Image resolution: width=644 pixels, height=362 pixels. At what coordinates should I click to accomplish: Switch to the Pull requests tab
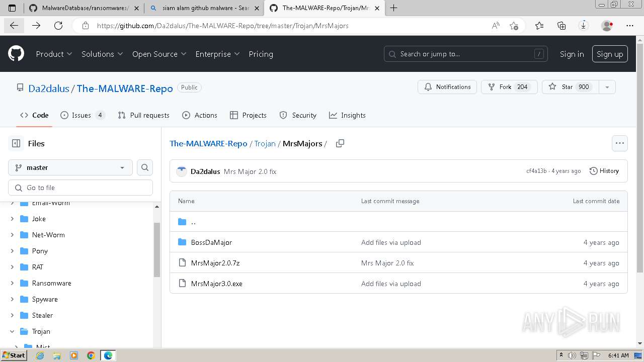click(x=143, y=115)
